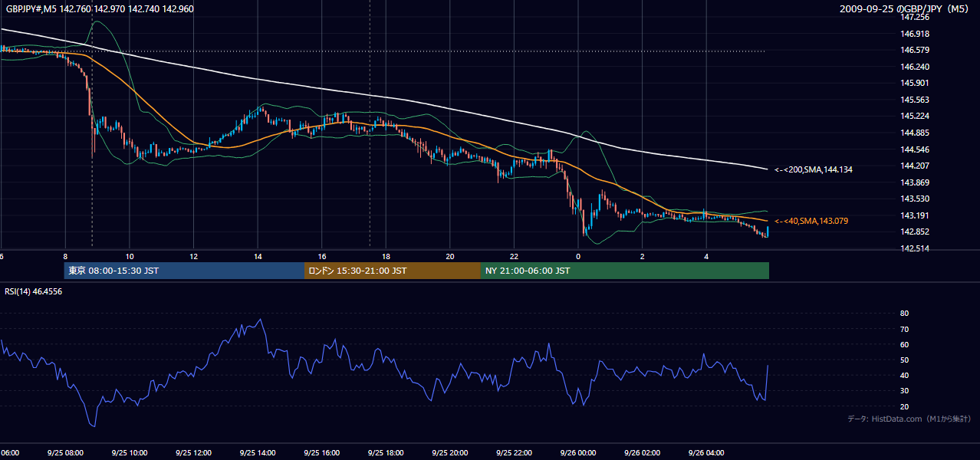Click the '<-<200,SMA,144.134' moving average label
980x460 pixels.
pos(814,169)
